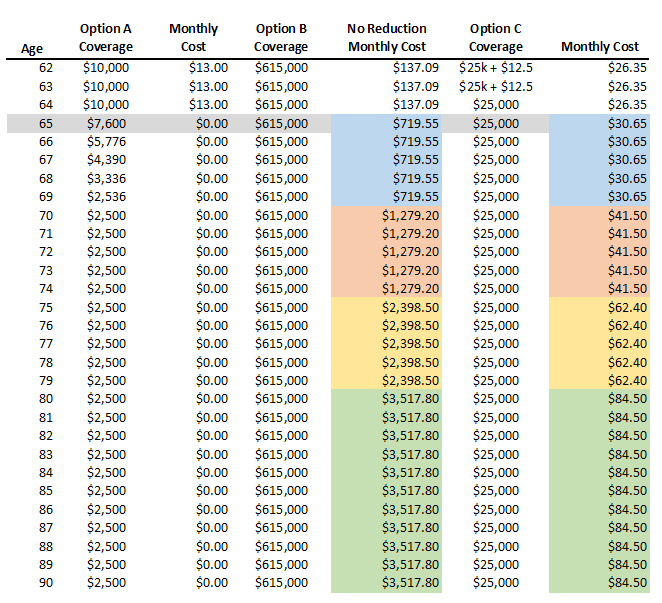Select the Option B Coverage header
Image resolution: width=662 pixels, height=603 pixels.
[x=281, y=38]
